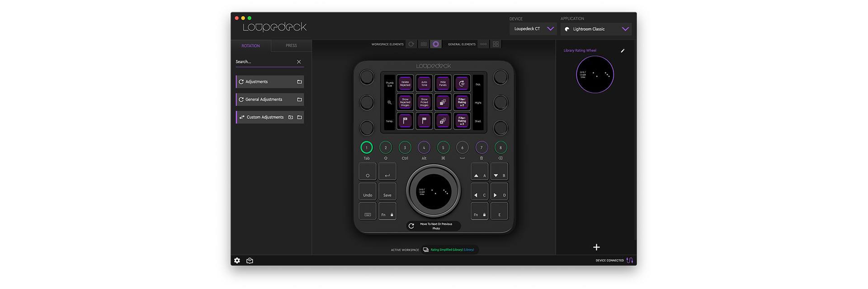Click the workspace icon beside Rating Simplified
Screen dimensions: 868x289
pos(426,250)
